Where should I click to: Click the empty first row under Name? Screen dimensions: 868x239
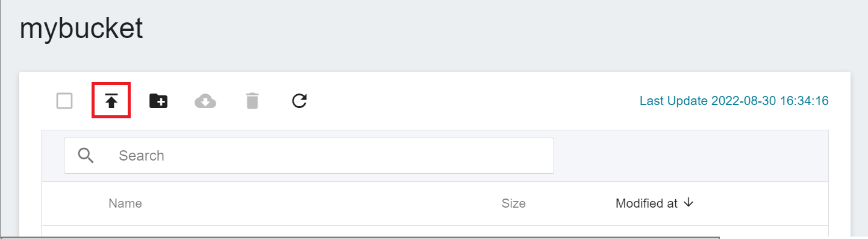(435, 232)
